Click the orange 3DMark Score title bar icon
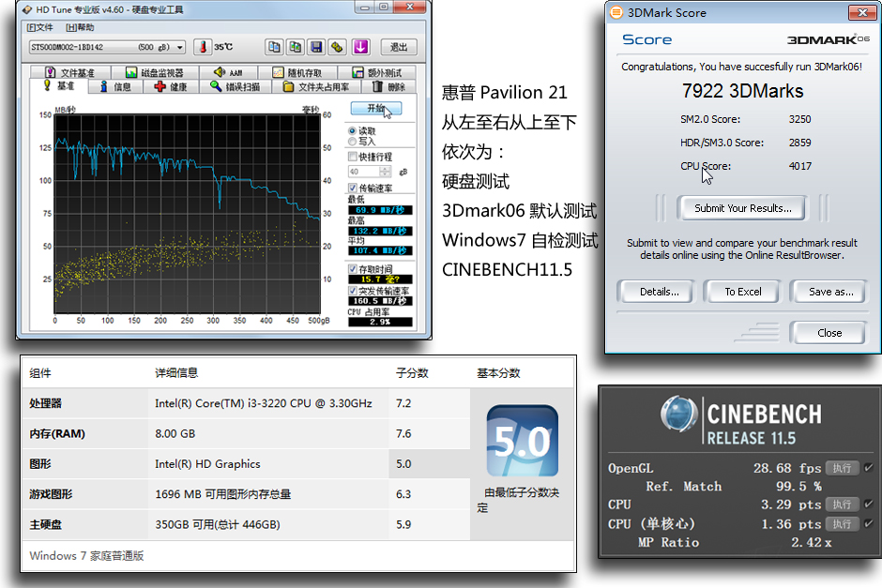The width and height of the screenshot is (882, 588). point(616,12)
